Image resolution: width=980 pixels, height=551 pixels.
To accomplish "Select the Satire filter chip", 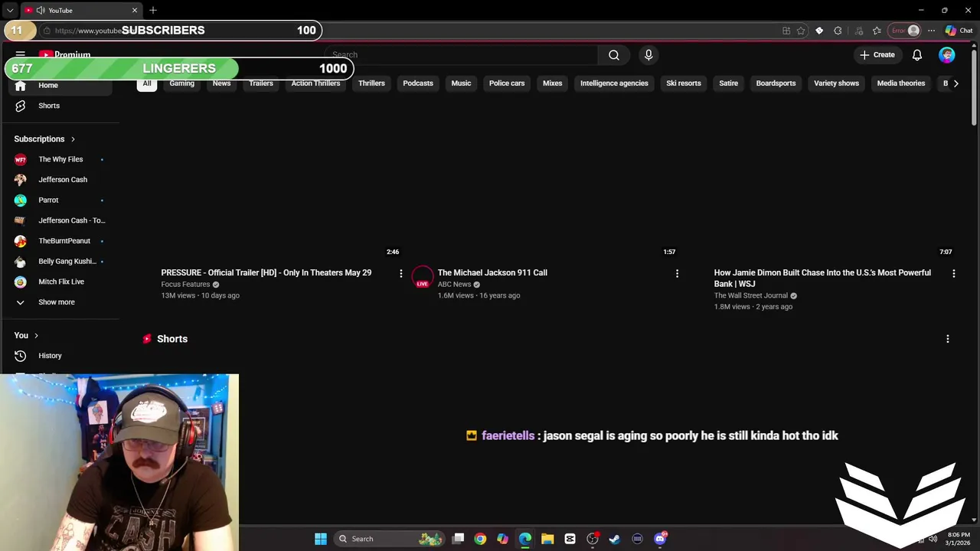I will (x=729, y=83).
